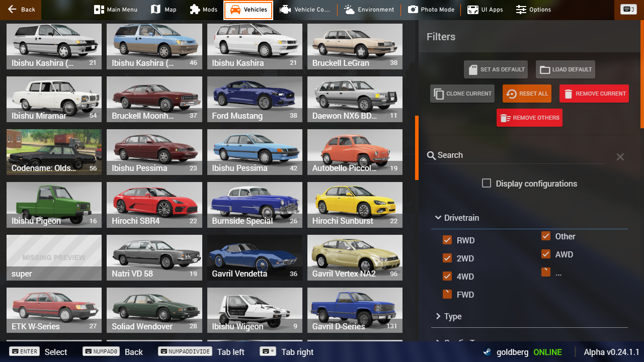Select the Gavril D-Series vehicle

tap(355, 310)
